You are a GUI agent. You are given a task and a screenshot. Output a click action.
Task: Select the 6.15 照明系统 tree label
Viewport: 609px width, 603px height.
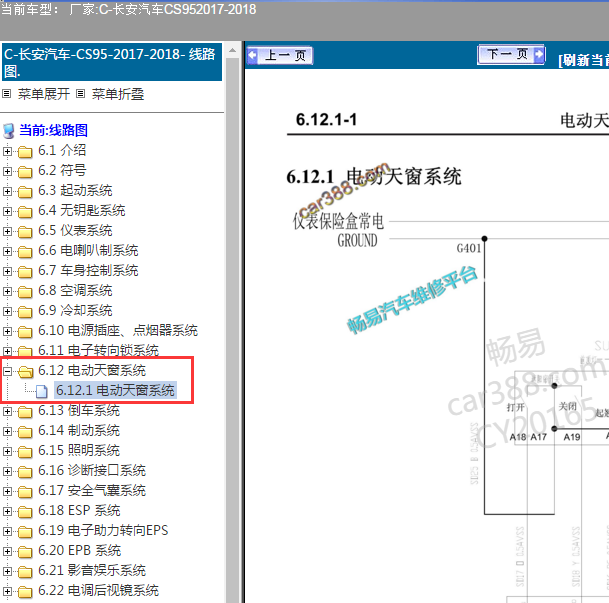click(x=79, y=450)
